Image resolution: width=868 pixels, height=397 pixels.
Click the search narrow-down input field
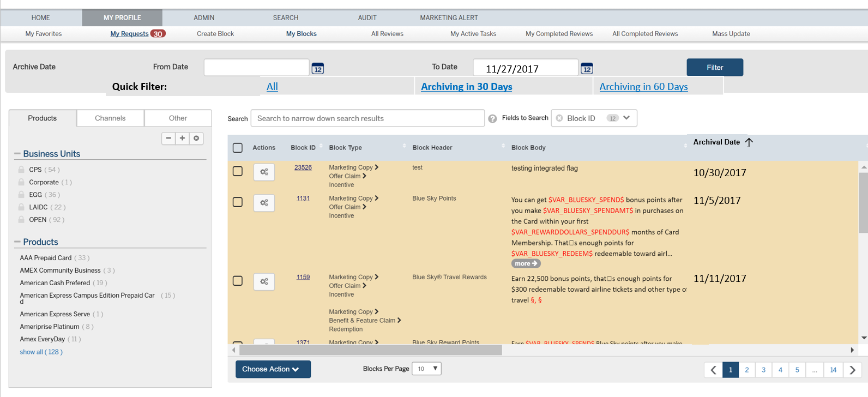pos(367,118)
